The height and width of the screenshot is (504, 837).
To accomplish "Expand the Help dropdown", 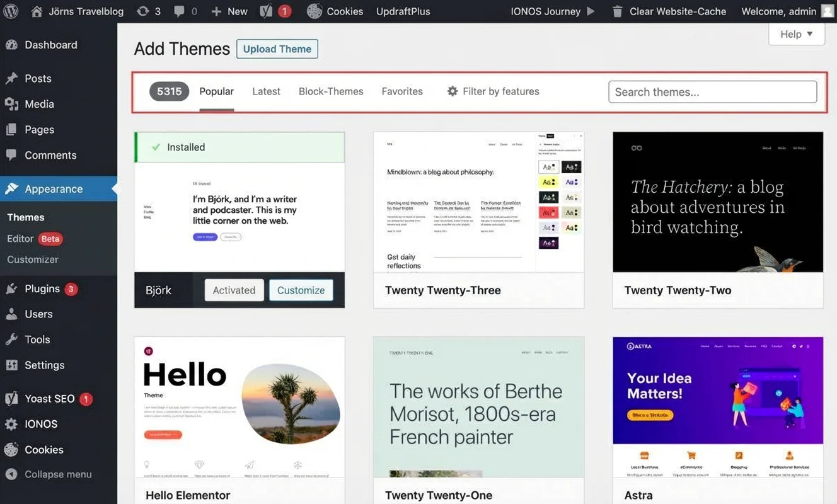I will (797, 34).
